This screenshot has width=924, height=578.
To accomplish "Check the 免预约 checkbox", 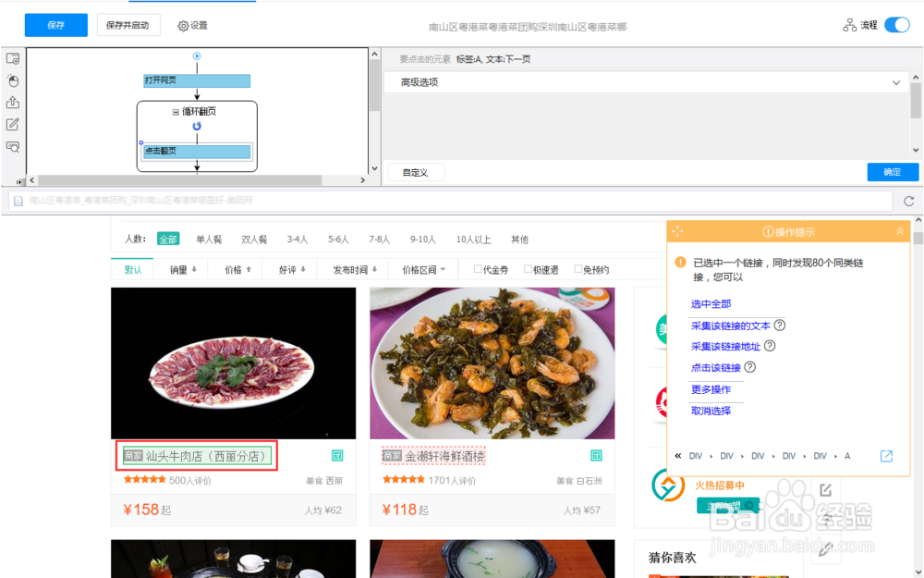I will tap(578, 269).
